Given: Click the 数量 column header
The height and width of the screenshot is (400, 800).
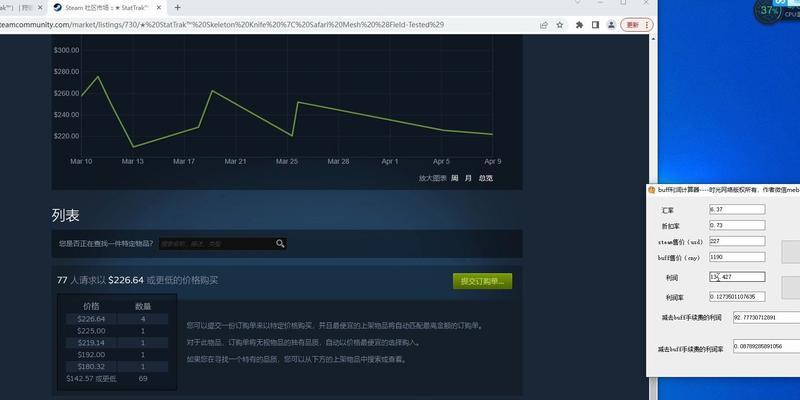Looking at the screenshot, I should tap(143, 306).
